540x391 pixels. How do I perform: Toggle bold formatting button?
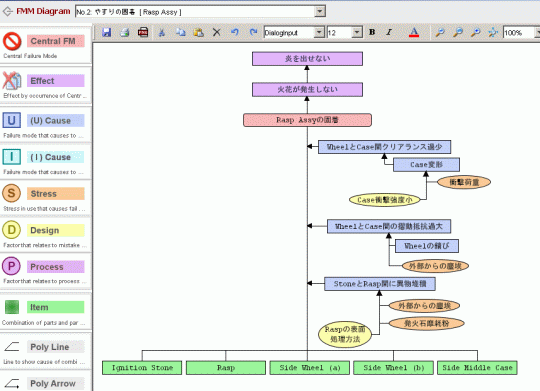[x=372, y=32]
